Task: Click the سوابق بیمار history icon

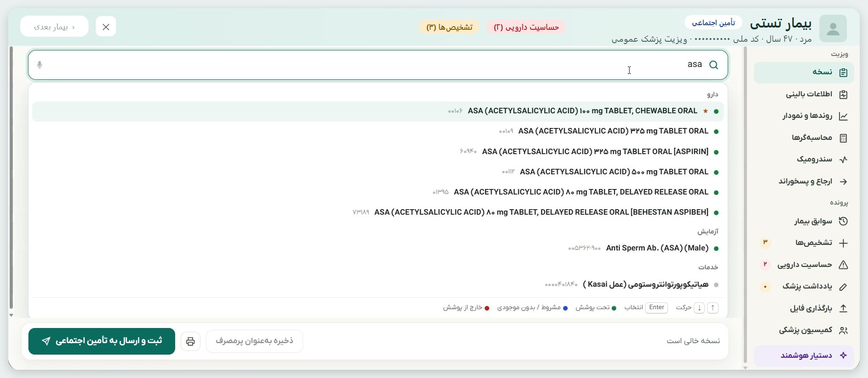Action: tap(843, 222)
